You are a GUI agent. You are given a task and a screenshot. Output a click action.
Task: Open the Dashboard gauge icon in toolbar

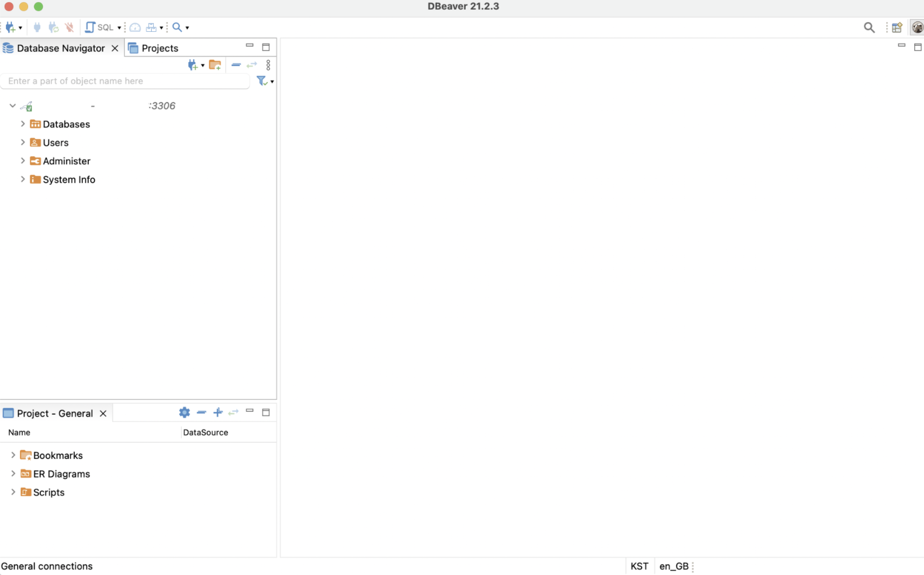(135, 27)
